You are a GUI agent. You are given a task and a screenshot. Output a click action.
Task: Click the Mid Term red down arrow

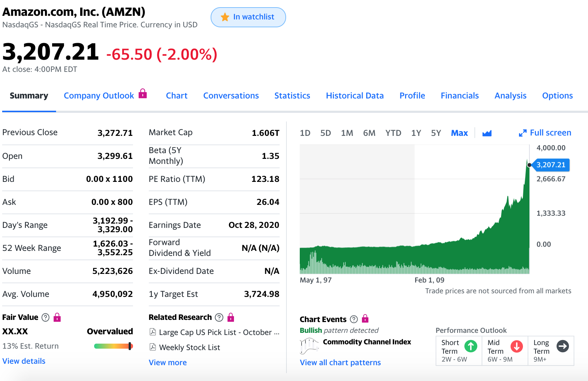point(517,346)
